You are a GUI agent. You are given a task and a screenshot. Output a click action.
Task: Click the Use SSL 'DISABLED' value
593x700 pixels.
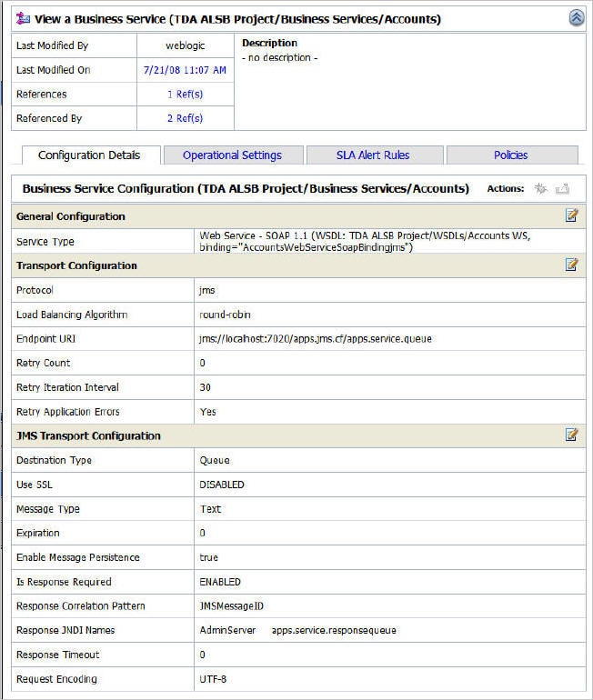tap(222, 485)
